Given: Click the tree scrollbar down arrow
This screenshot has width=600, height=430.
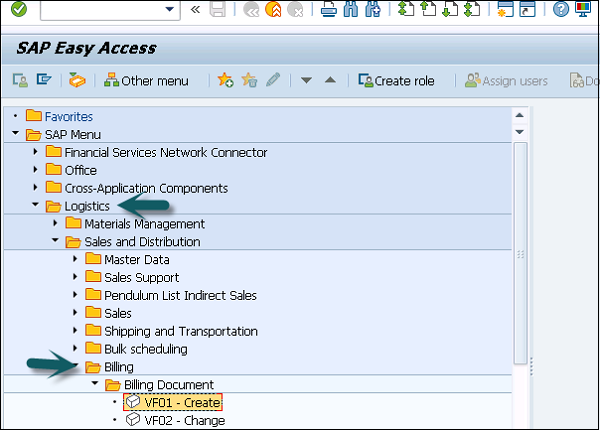Looking at the screenshot, I should (519, 131).
